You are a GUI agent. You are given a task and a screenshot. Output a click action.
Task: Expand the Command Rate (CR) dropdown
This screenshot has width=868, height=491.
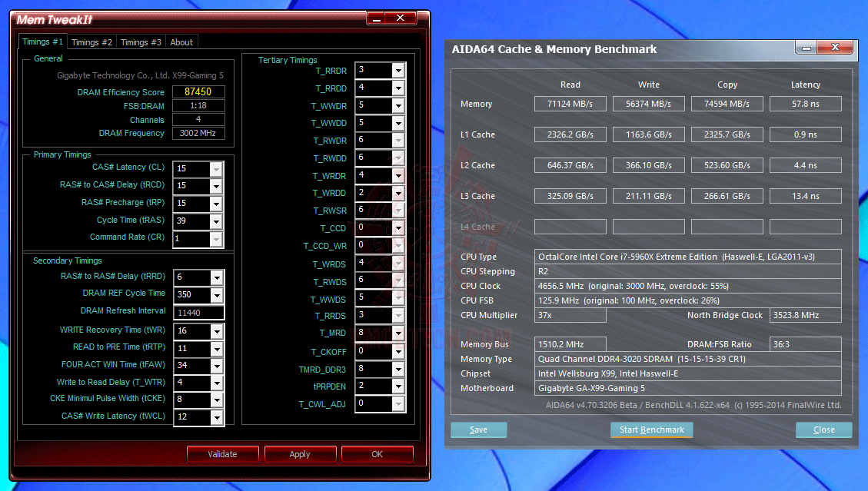tap(217, 238)
